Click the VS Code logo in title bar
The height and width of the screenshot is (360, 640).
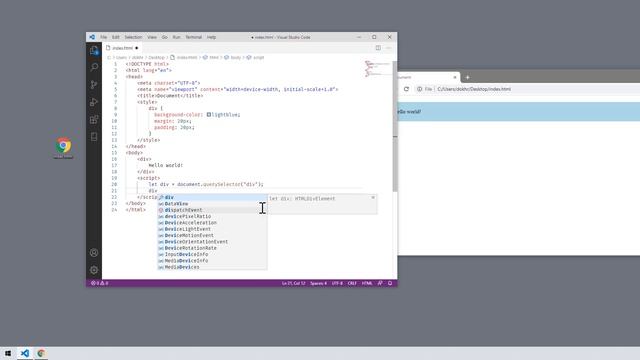tap(92, 37)
